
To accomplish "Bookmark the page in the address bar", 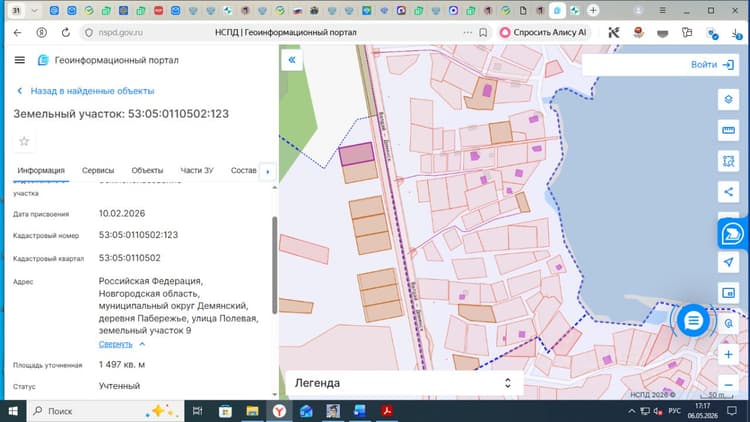I will [x=483, y=33].
